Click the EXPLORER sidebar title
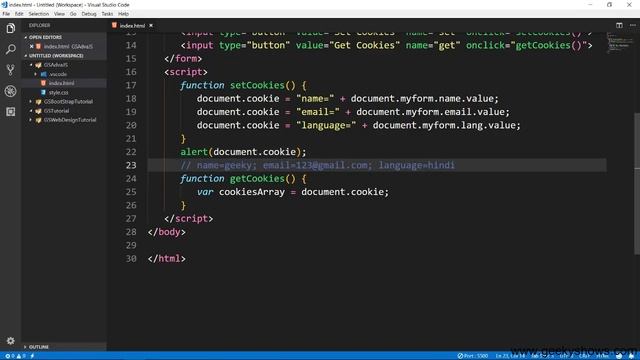Screen dimensions: 640x360 [39, 25]
